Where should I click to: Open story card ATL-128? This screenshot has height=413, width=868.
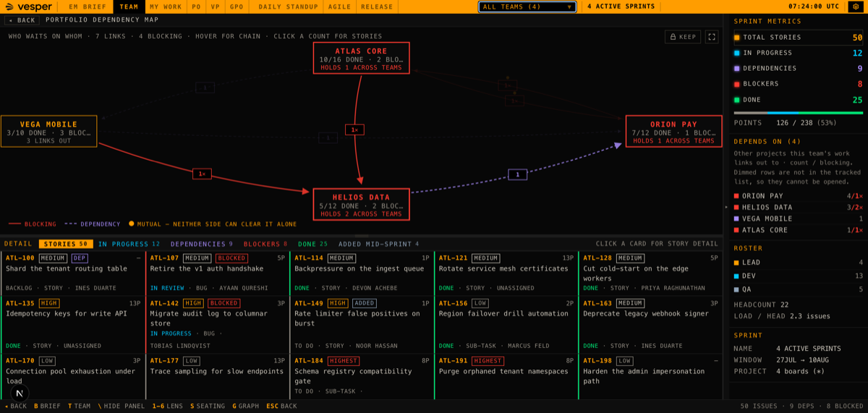[x=651, y=273]
